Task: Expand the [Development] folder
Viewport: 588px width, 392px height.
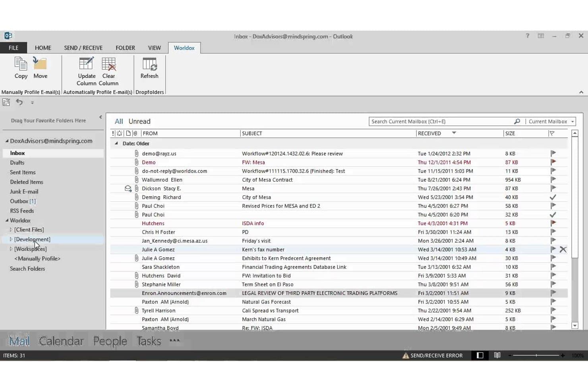Action: tap(11, 239)
